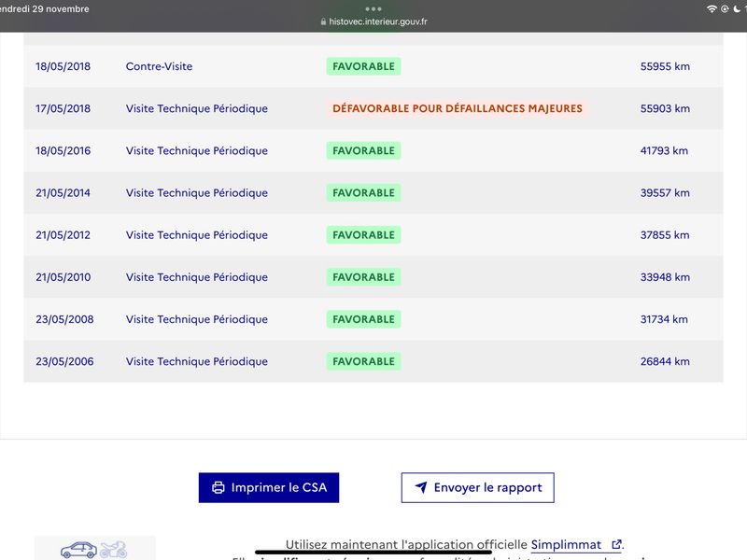Image resolution: width=747 pixels, height=560 pixels.
Task: Select date 21/05/2014
Action: (x=63, y=193)
